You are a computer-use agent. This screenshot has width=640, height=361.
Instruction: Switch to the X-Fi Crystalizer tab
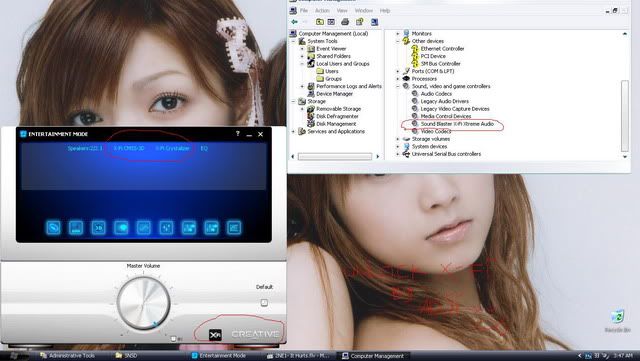(172, 148)
